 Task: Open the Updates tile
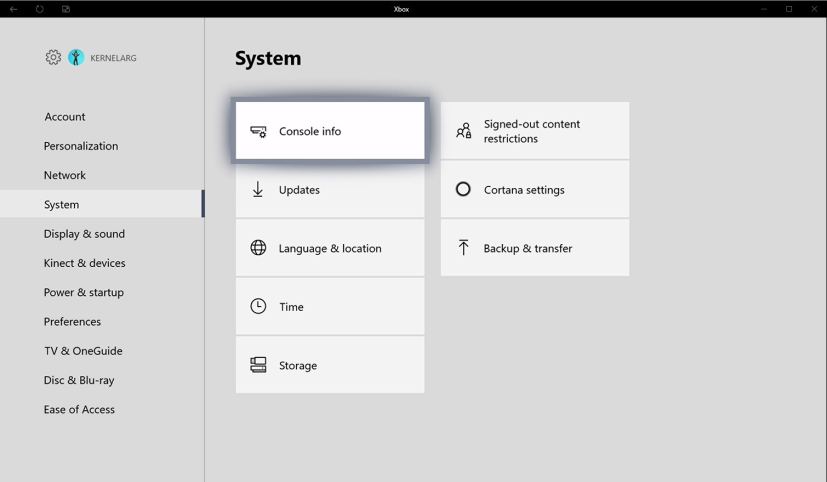click(330, 189)
